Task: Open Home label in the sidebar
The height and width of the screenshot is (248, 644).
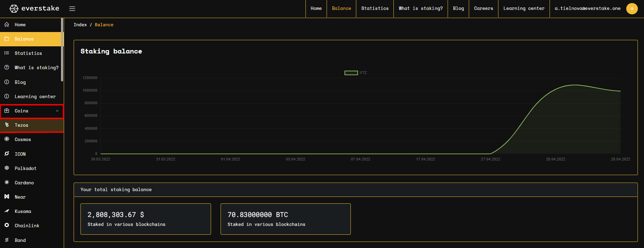Action: pos(20,25)
